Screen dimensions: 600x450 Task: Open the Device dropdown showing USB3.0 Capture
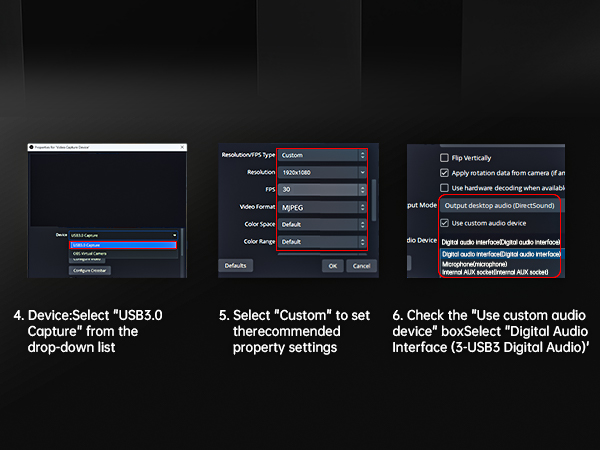pos(123,235)
